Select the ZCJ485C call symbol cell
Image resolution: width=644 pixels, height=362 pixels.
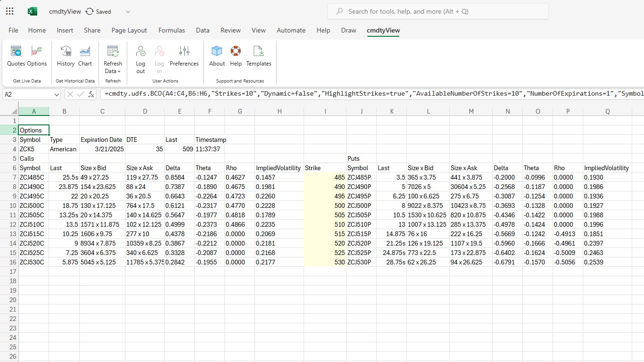[34, 177]
